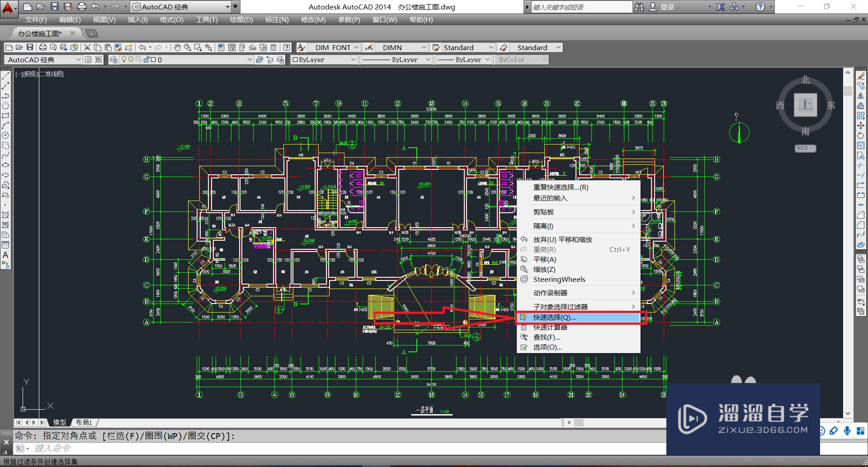Select the Erase tool on modify toolbar

point(861,76)
